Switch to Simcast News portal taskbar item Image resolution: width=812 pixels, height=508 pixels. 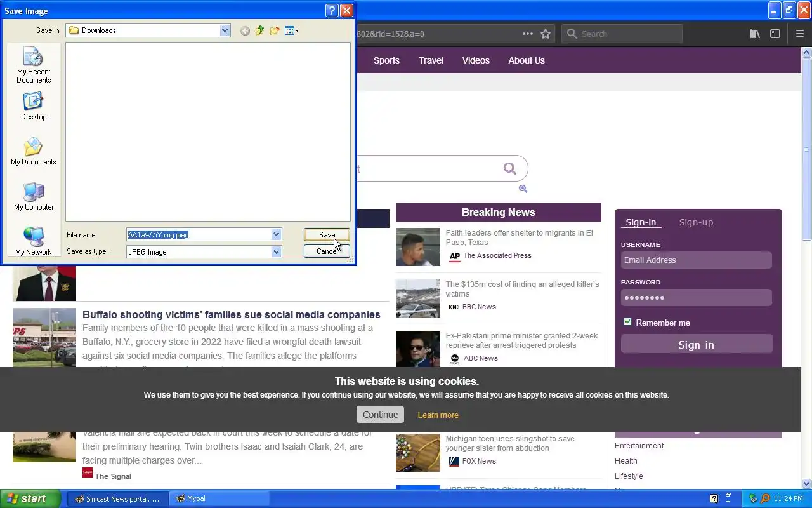[x=118, y=498]
